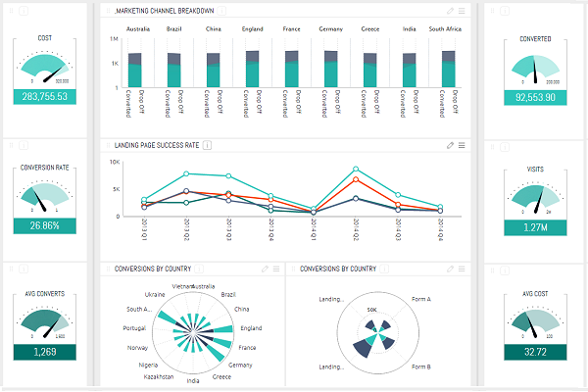588x392 pixels.
Task: Click the edit pencil icon on Marketing Channel Breakdown
Action: (450, 10)
